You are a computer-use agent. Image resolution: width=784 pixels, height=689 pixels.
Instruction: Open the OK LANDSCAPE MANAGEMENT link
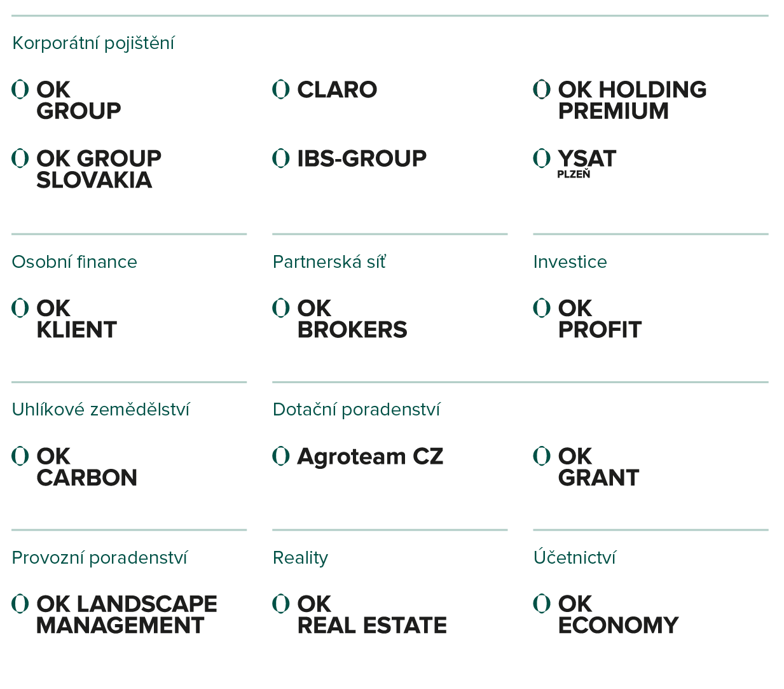[127, 615]
